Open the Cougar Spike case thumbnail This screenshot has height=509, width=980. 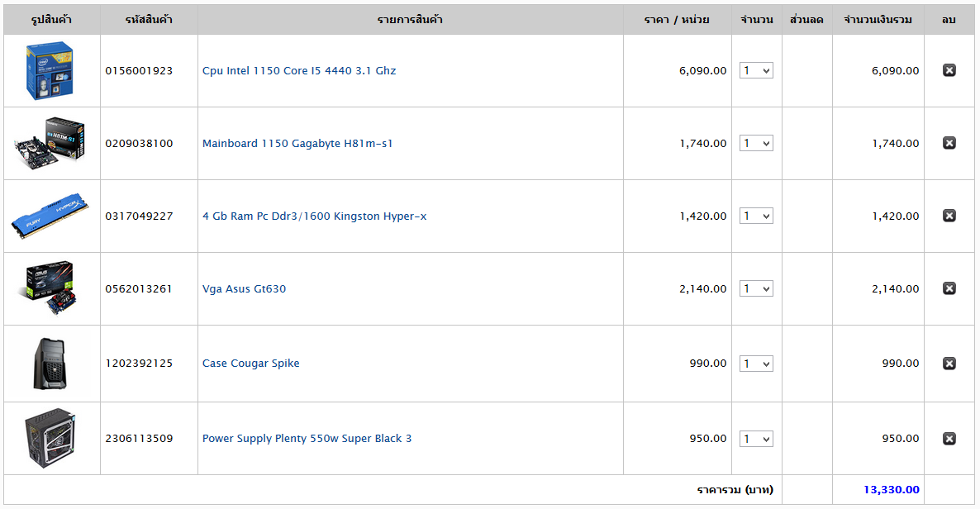pos(51,364)
